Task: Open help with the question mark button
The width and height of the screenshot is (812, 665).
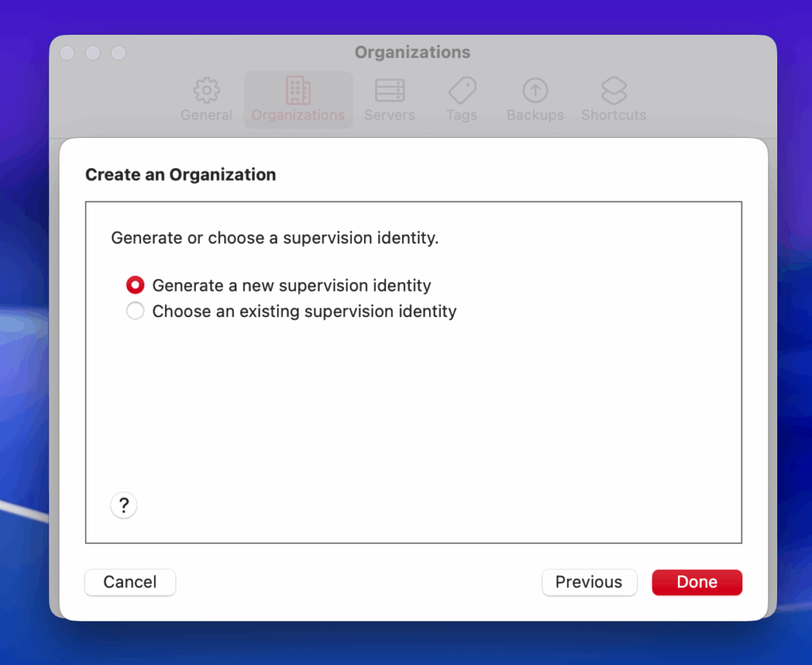Action: pos(124,506)
